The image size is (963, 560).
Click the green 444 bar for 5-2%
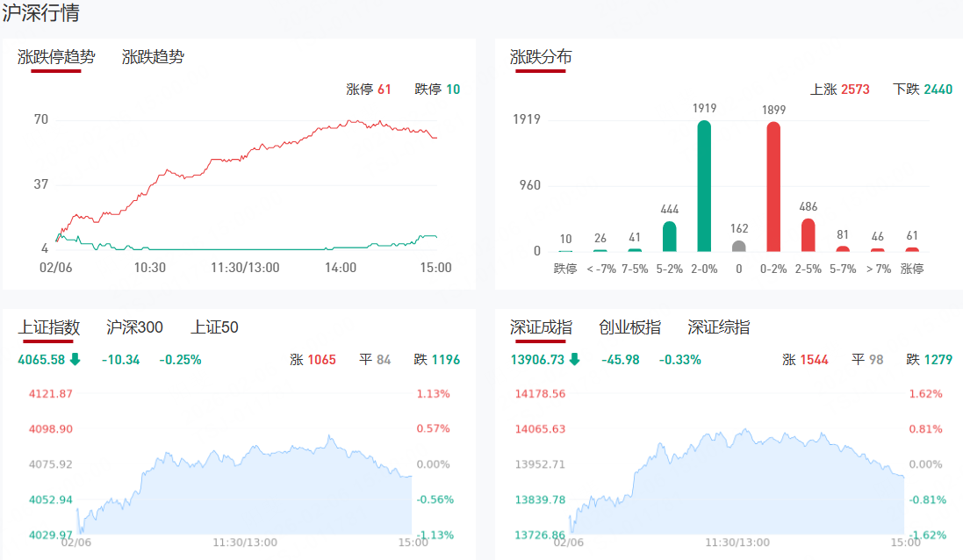pyautogui.click(x=669, y=236)
